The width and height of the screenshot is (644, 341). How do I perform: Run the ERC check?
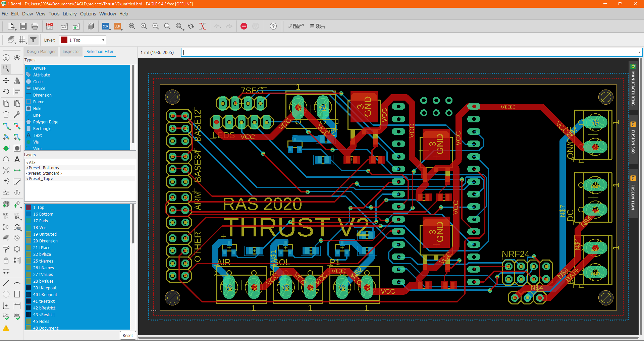[6, 317]
